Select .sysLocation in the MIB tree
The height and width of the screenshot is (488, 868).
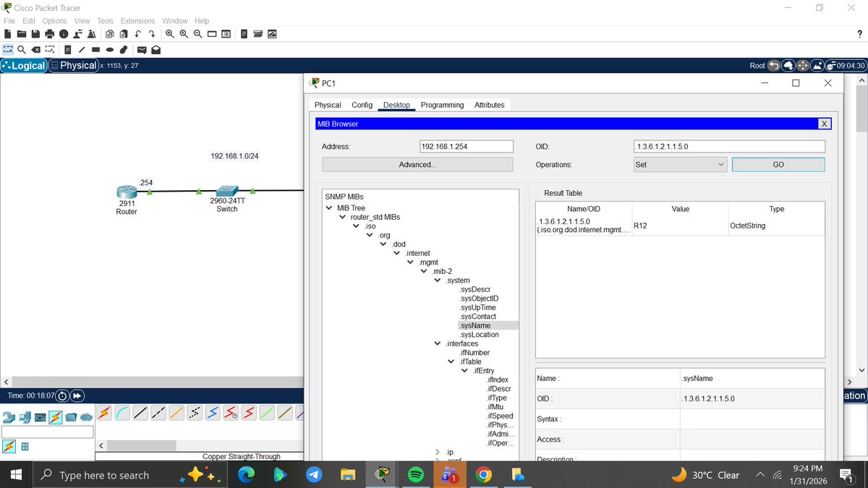[x=479, y=335]
